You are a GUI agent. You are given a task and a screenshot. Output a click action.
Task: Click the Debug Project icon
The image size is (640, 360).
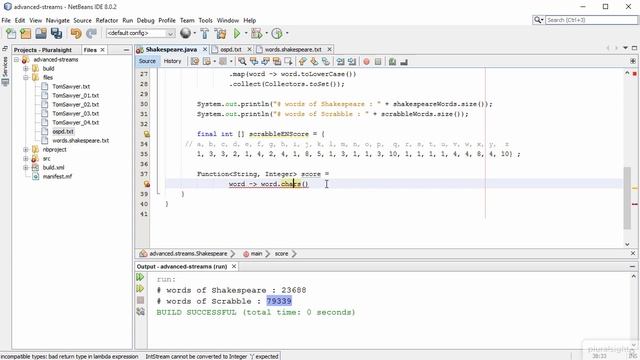pyautogui.click(x=256, y=33)
